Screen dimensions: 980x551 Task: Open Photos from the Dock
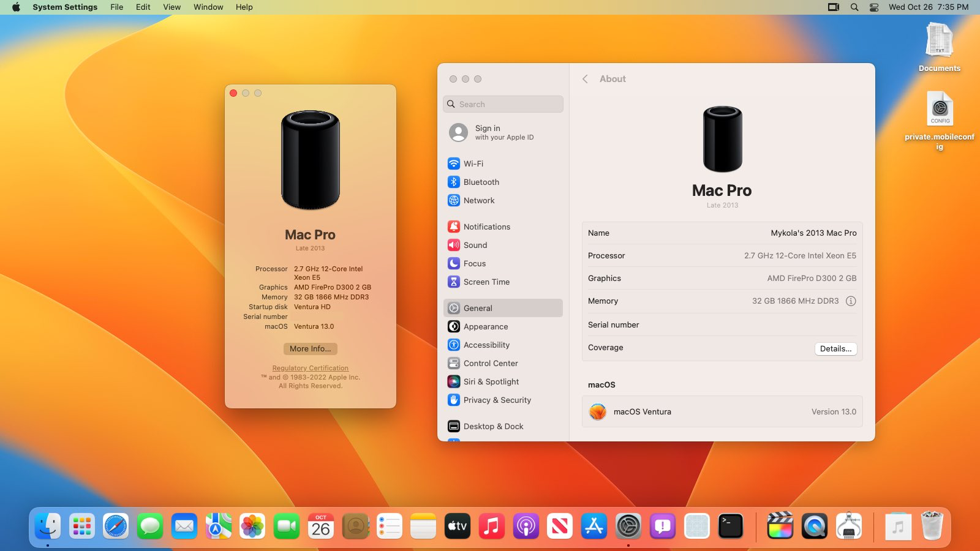tap(252, 526)
